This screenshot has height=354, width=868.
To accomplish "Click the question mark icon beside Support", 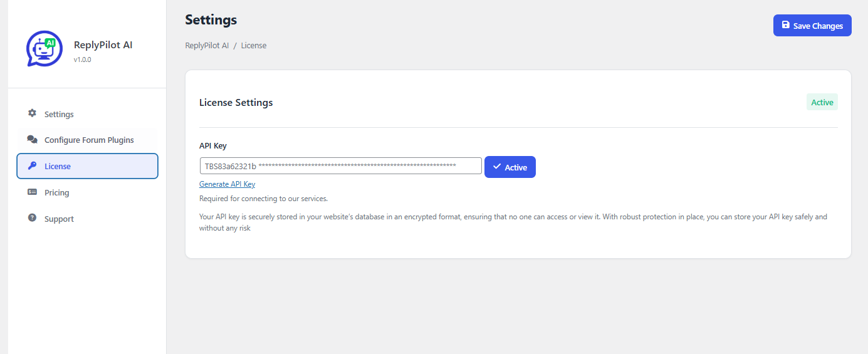I will [x=32, y=217].
